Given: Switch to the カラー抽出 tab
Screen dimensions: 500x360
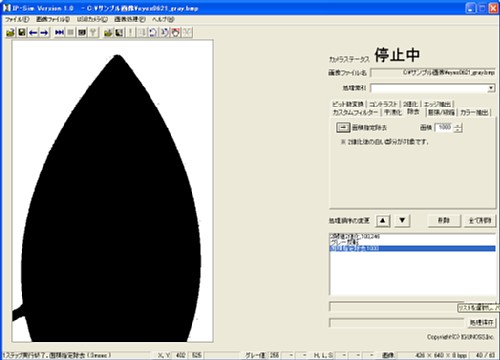Looking at the screenshot, I should (474, 112).
